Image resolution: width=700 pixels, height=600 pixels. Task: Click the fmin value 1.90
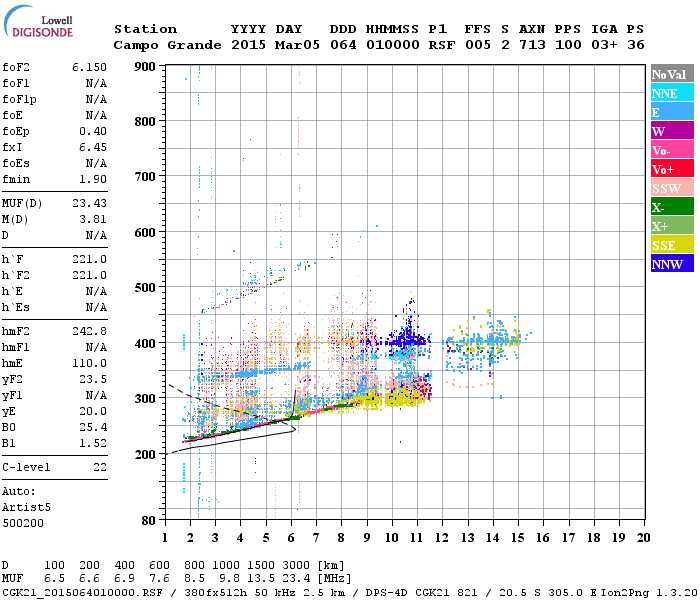[x=93, y=179]
